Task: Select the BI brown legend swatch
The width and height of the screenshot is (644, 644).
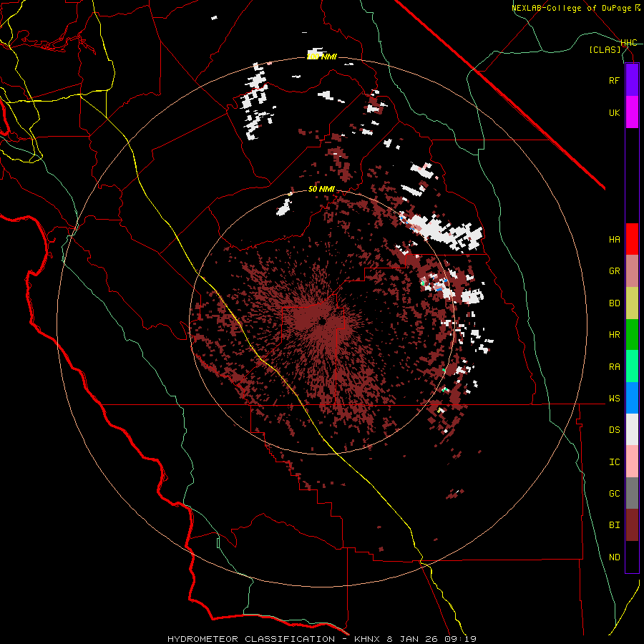Action: click(632, 525)
